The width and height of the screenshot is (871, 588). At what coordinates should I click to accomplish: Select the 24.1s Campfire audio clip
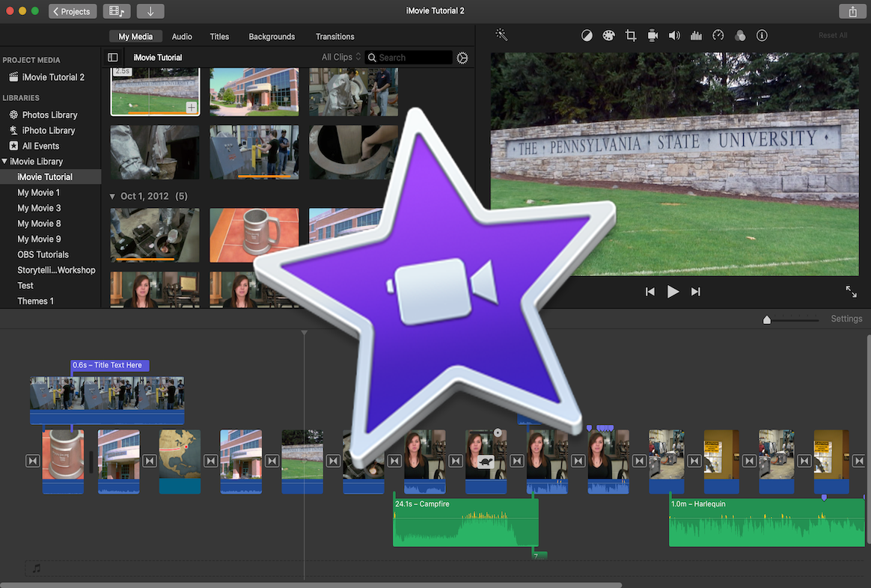pos(465,522)
